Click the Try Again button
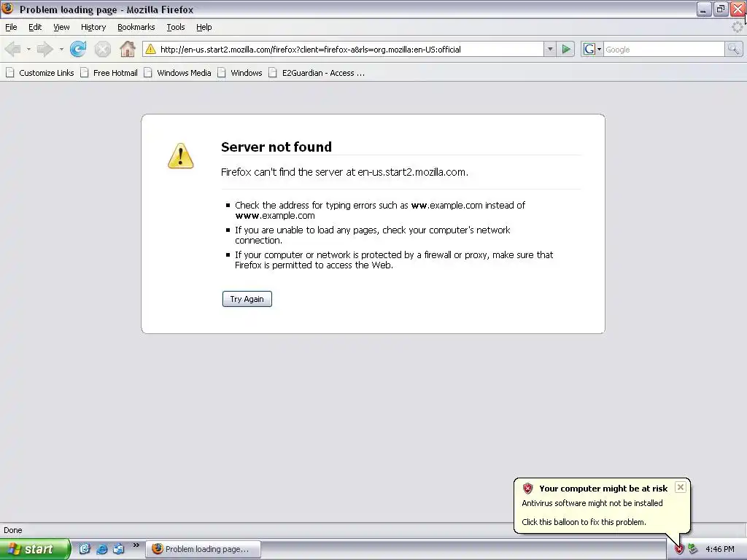The height and width of the screenshot is (560, 747). (x=247, y=299)
